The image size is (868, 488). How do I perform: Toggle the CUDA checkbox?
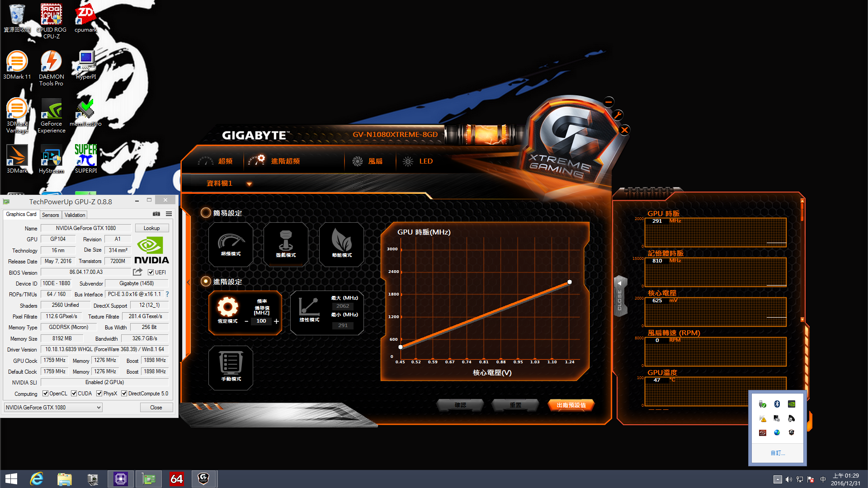click(74, 393)
